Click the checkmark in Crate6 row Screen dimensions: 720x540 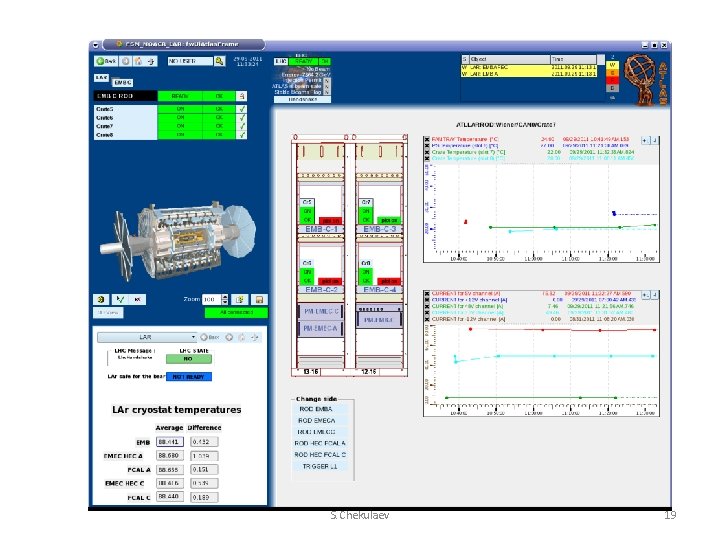pyautogui.click(x=242, y=118)
